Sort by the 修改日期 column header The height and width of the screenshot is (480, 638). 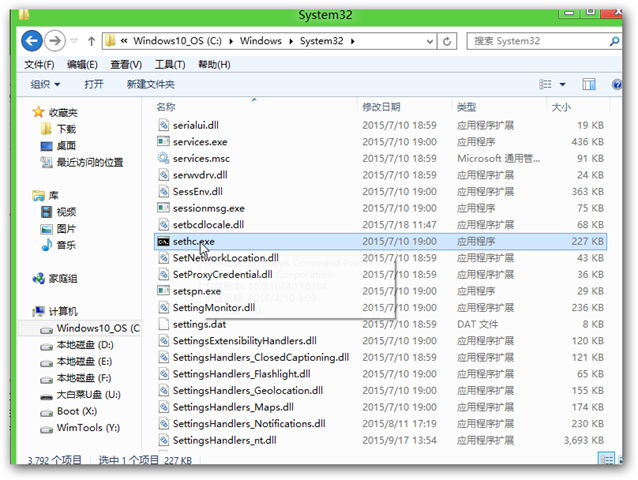[381, 107]
